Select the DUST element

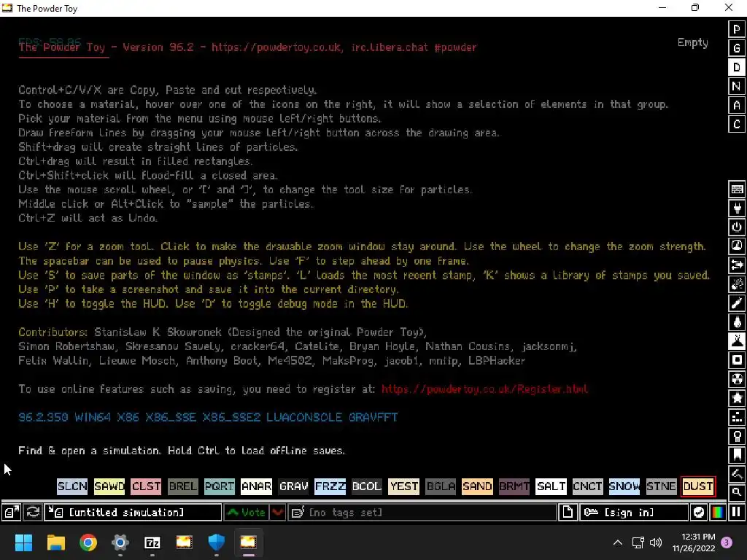tap(698, 486)
